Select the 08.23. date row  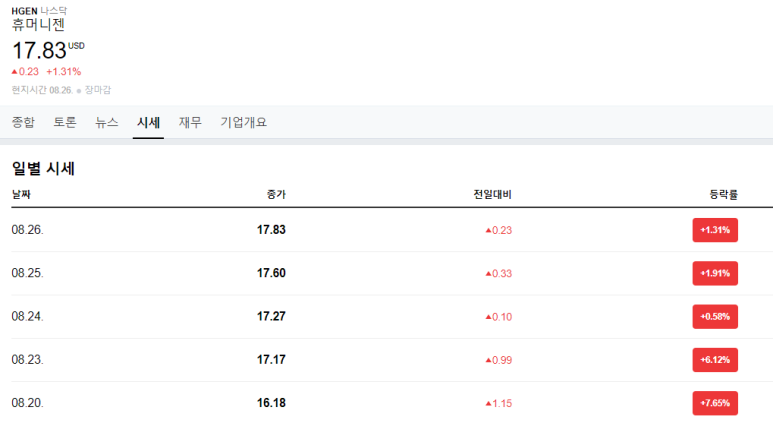(392, 360)
